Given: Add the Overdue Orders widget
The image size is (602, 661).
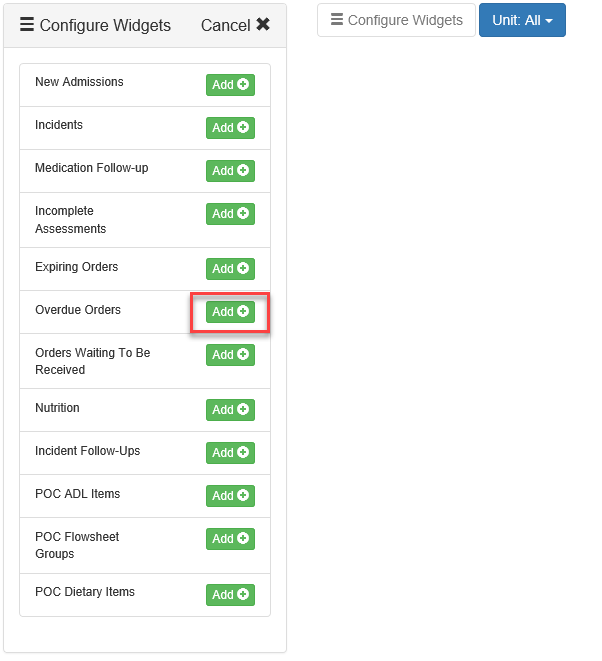Looking at the screenshot, I should [230, 312].
